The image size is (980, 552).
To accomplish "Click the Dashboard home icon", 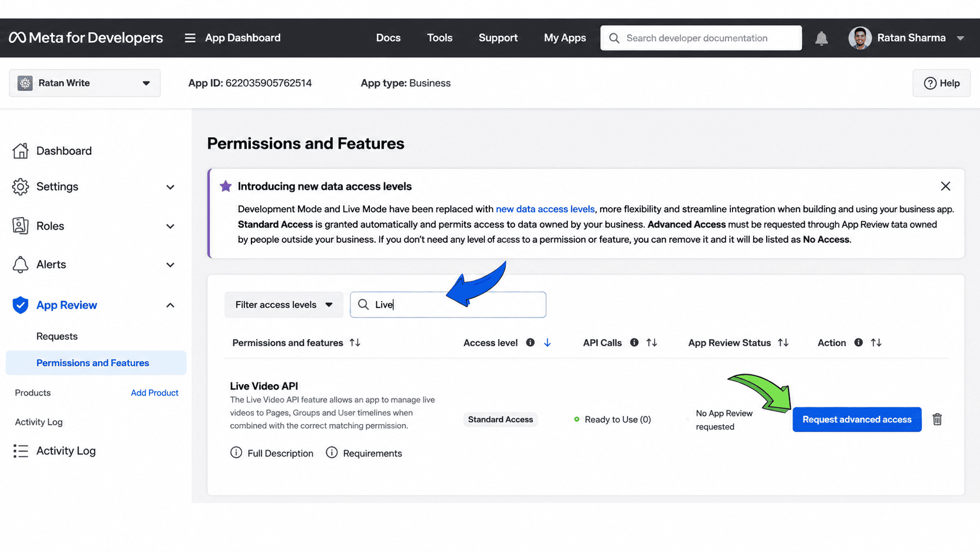I will pyautogui.click(x=21, y=151).
